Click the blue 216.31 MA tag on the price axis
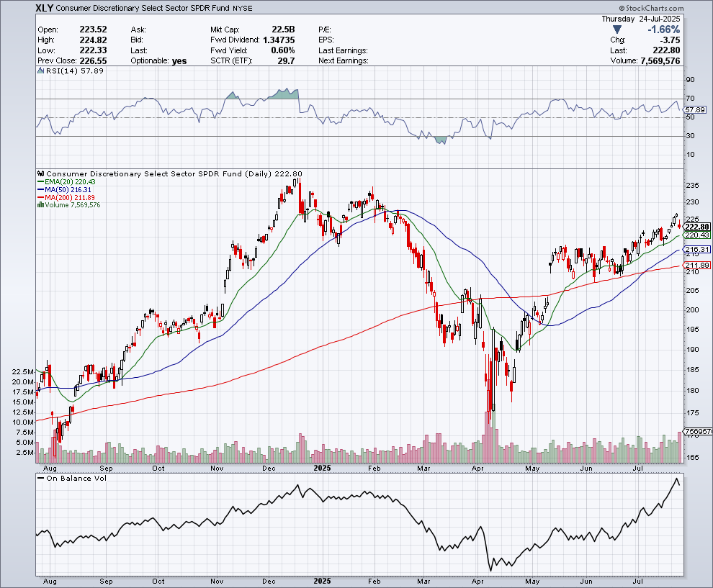Image resolution: width=713 pixels, height=588 pixels. point(697,250)
